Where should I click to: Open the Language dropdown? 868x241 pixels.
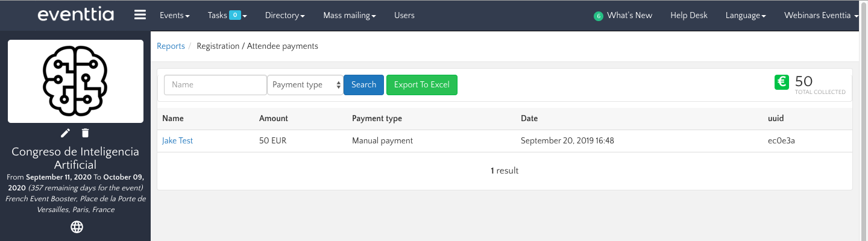tap(746, 16)
